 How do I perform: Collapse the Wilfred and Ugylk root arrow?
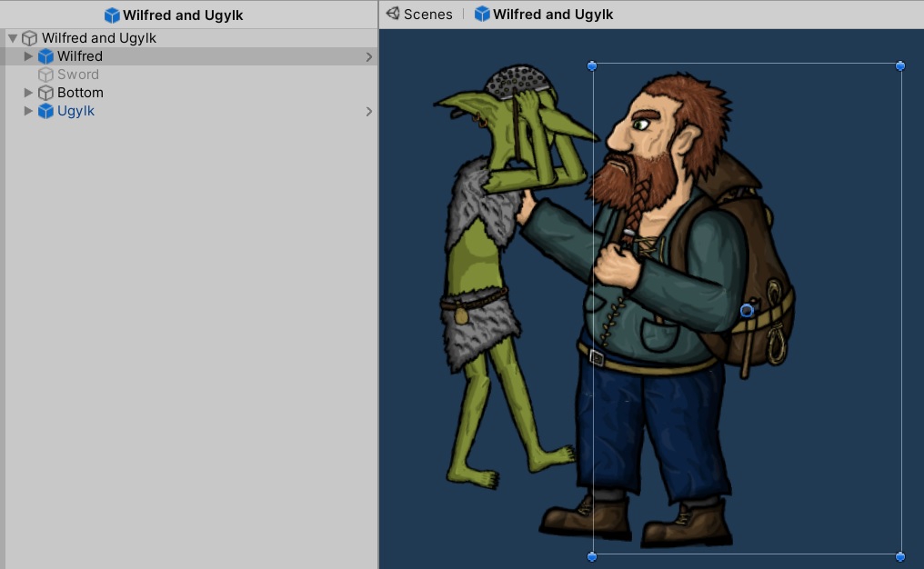coord(13,38)
